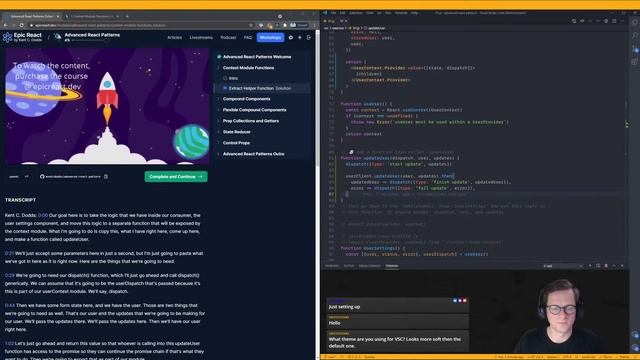Click the split editor icon in VS Code

614,21
